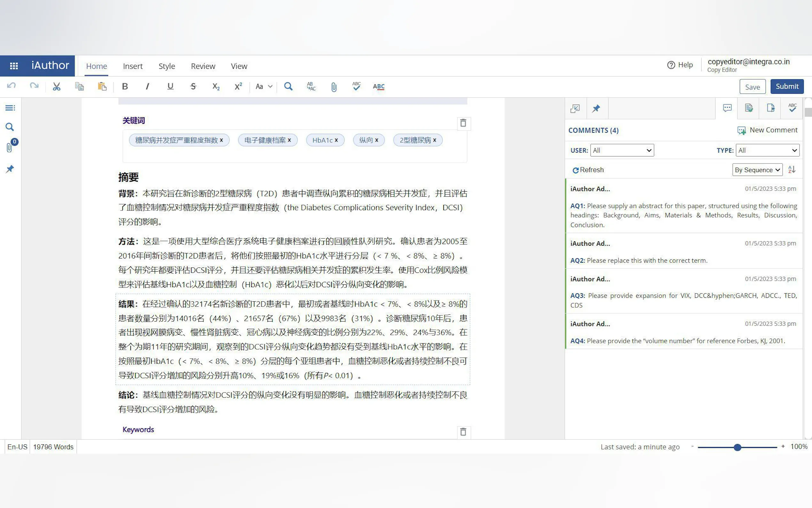The width and height of the screenshot is (812, 508).
Task: Open the USER filter dropdown
Action: click(622, 150)
